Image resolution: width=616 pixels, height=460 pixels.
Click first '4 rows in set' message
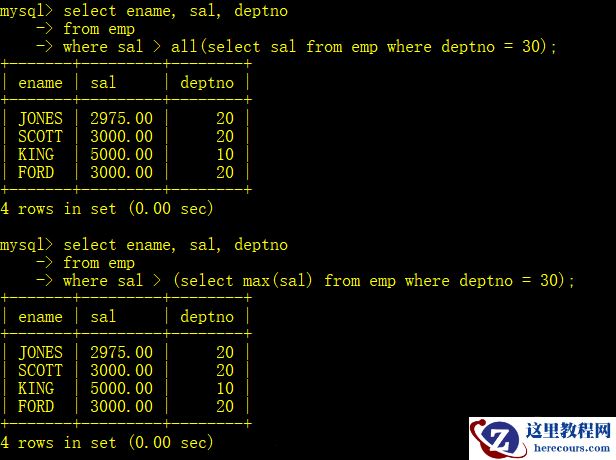point(107,208)
